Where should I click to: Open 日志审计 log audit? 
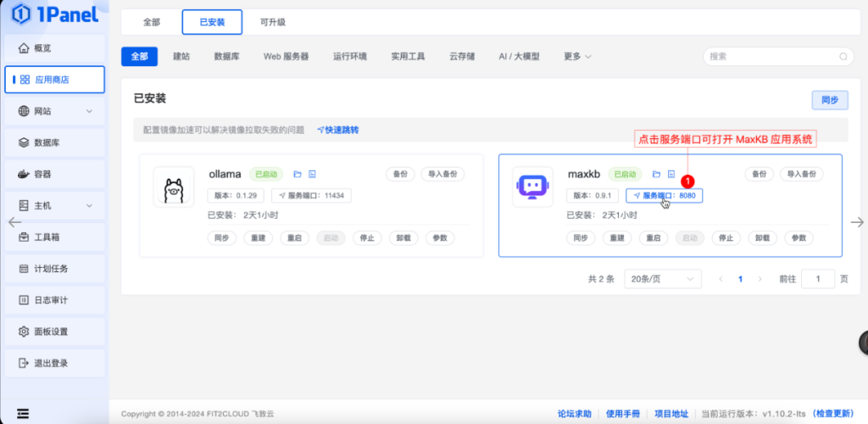tap(54, 300)
